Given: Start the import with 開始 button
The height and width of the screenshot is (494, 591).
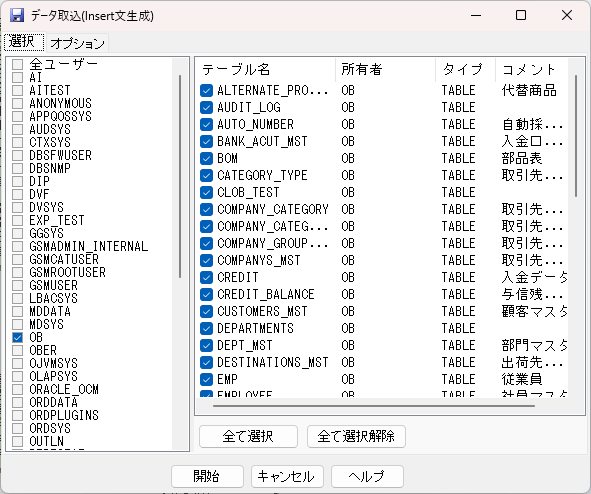Looking at the screenshot, I should point(207,476).
